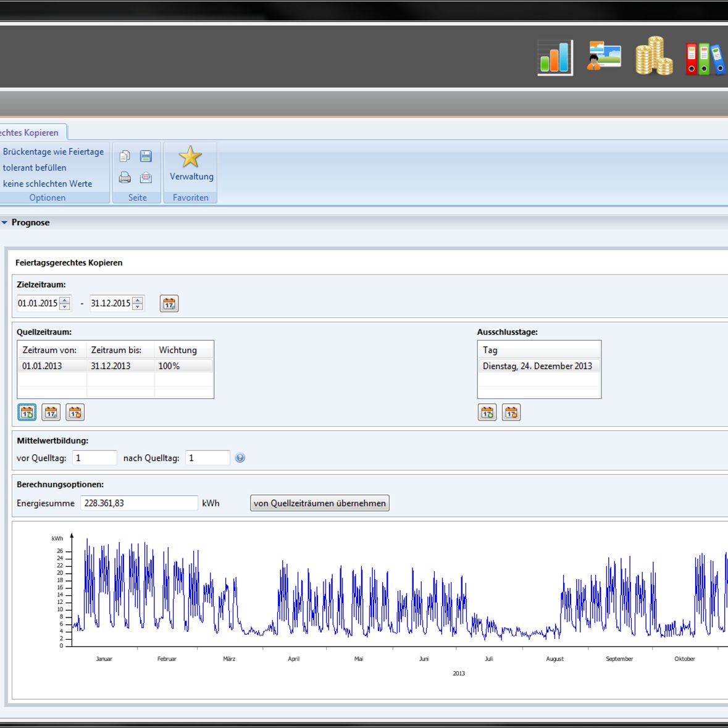Decrease the Zielzeitraum start date 01.01.2015
Viewport: 728px width, 728px height.
(65, 307)
